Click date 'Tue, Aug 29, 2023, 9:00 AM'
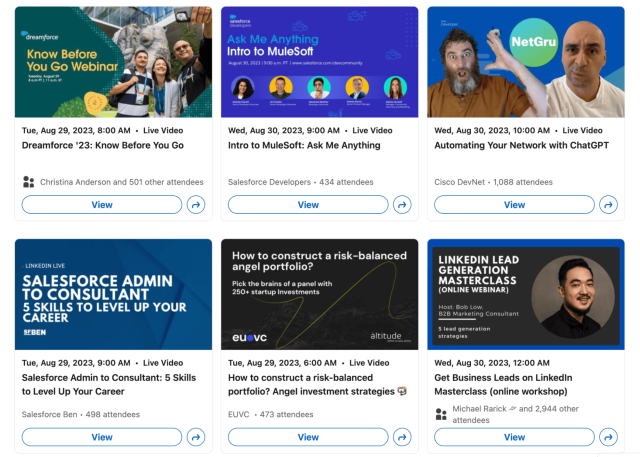Viewport: 640px width, 457px height. pos(76,363)
